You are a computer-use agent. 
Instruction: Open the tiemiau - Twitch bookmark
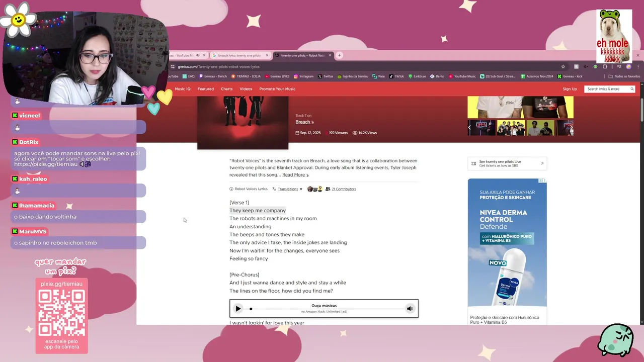pyautogui.click(x=213, y=76)
